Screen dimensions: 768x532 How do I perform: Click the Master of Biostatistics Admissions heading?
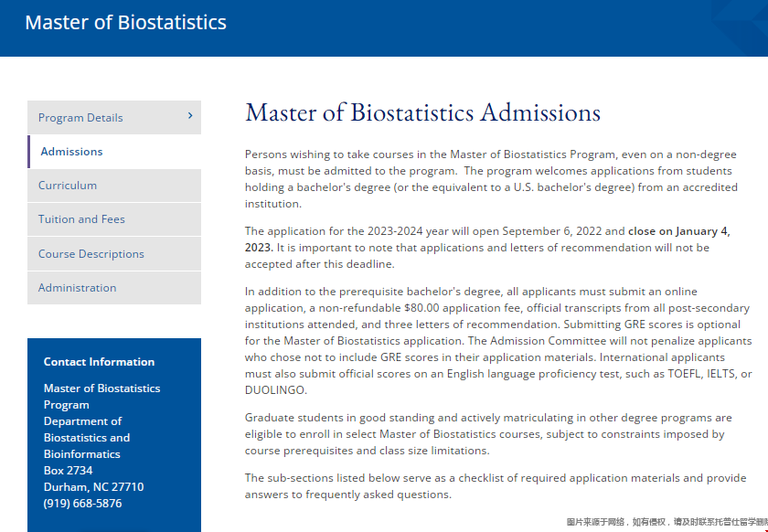[x=422, y=112]
